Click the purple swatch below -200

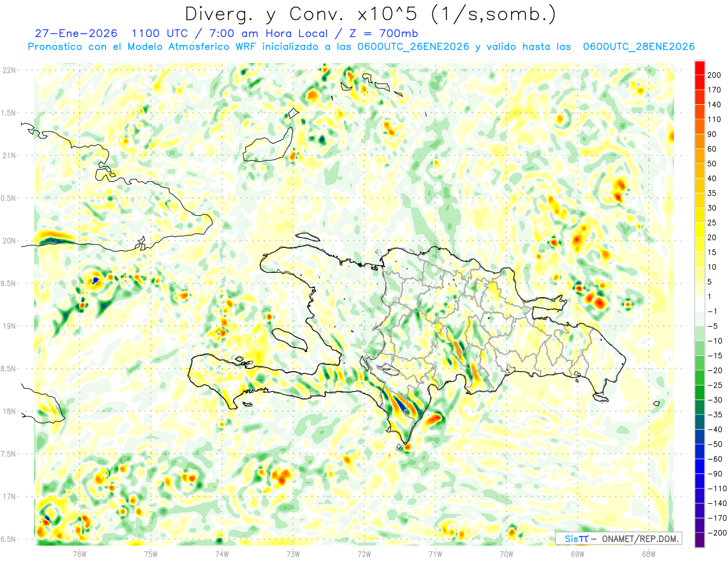click(699, 540)
